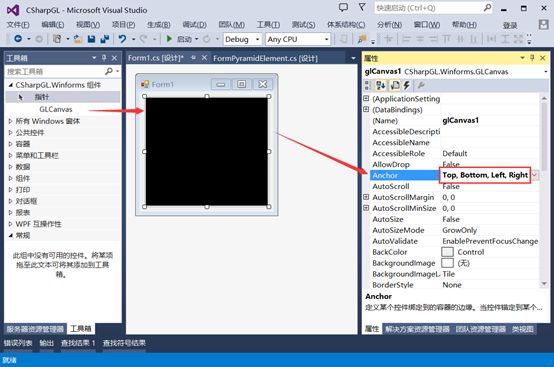Viewport: 554px width, 367px height.
Task: Close the Toolbox panel
Action: point(114,58)
